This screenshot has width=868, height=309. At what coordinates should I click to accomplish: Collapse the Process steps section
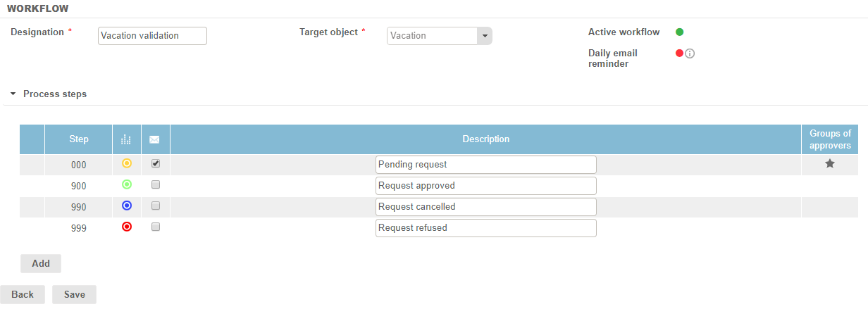pos(13,94)
